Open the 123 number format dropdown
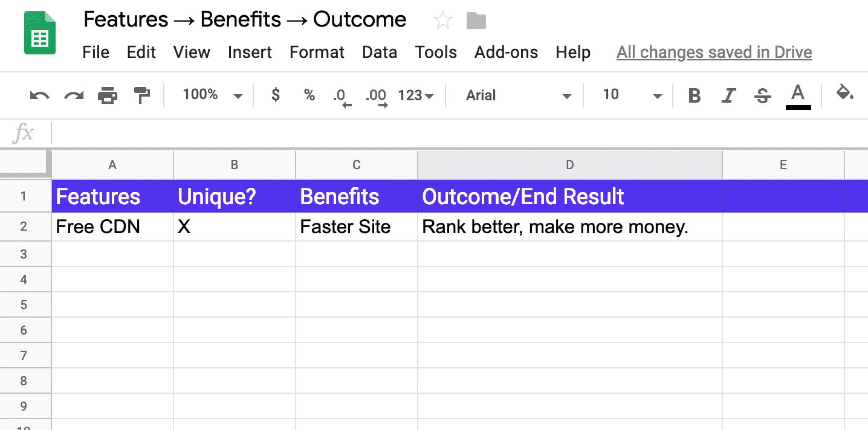Viewport: 868px width, 430px height. (x=416, y=95)
